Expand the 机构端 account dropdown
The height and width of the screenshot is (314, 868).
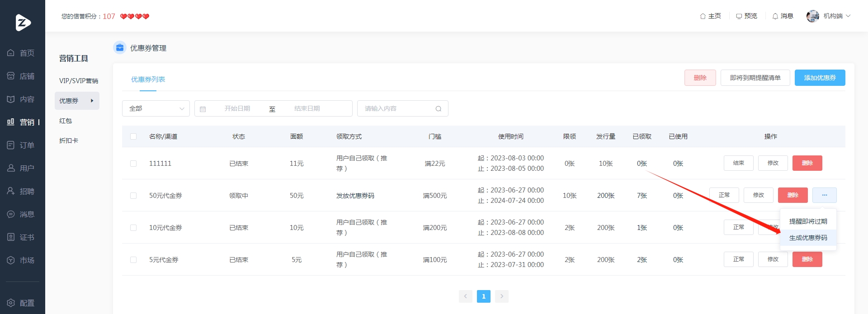pos(837,16)
